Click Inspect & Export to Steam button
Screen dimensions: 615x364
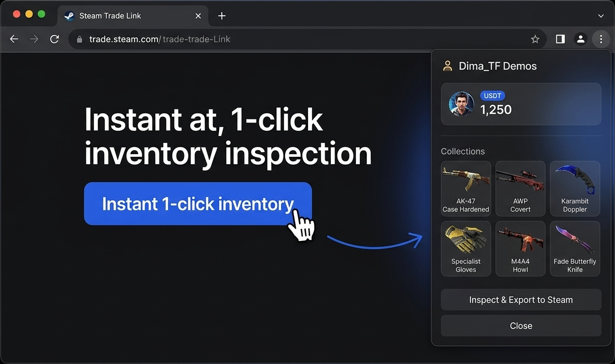point(521,300)
